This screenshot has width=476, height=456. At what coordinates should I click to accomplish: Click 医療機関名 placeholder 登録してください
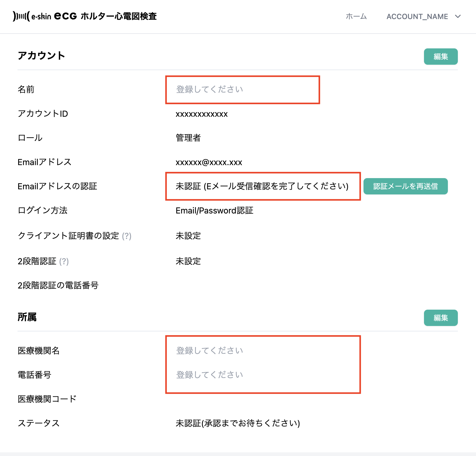[210, 351]
